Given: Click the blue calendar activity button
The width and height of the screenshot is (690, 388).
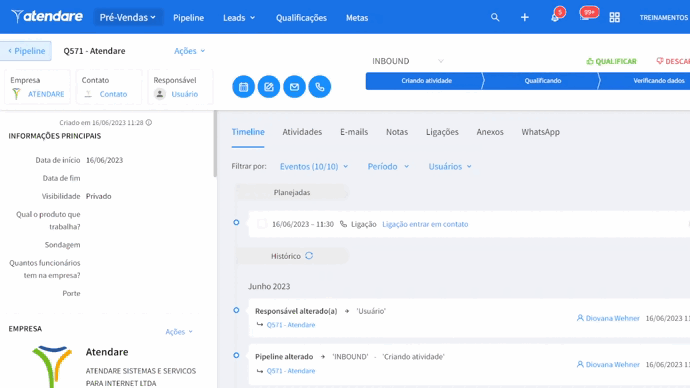Looking at the screenshot, I should pos(243,87).
